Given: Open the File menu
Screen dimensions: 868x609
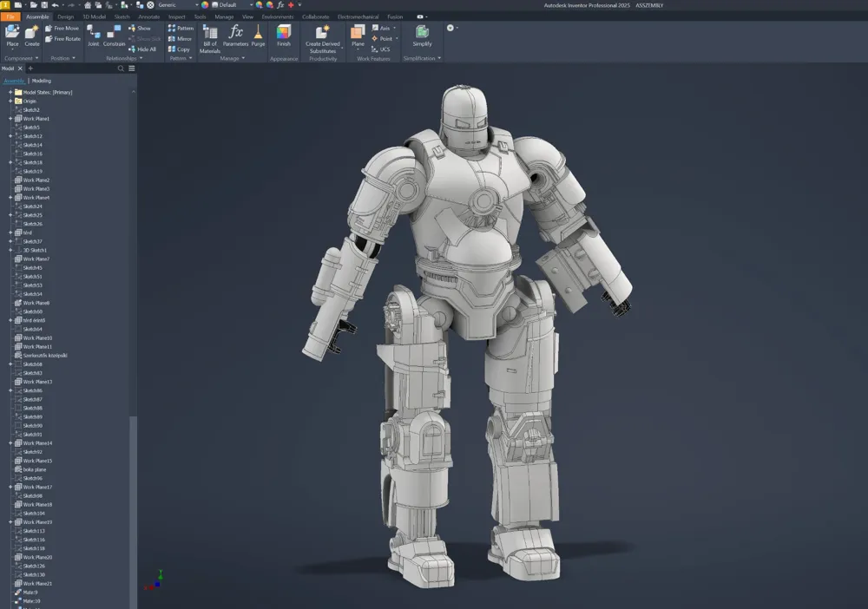Looking at the screenshot, I should [x=10, y=16].
